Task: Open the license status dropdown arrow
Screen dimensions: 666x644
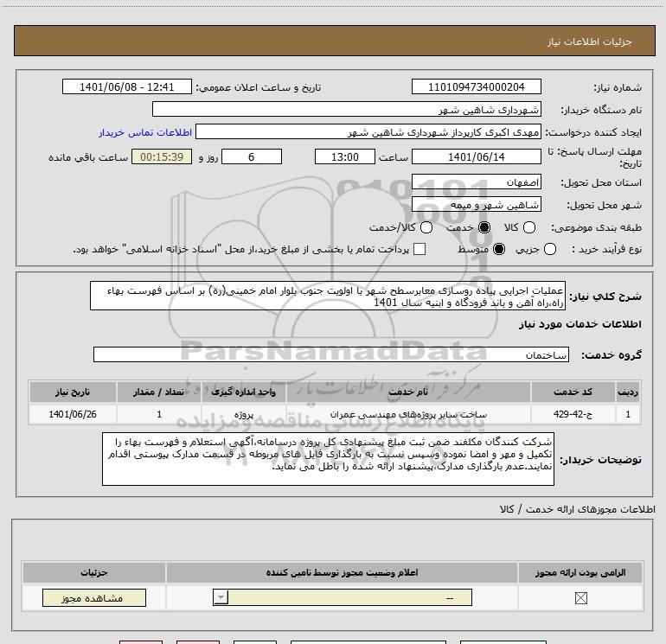Action: (x=221, y=597)
